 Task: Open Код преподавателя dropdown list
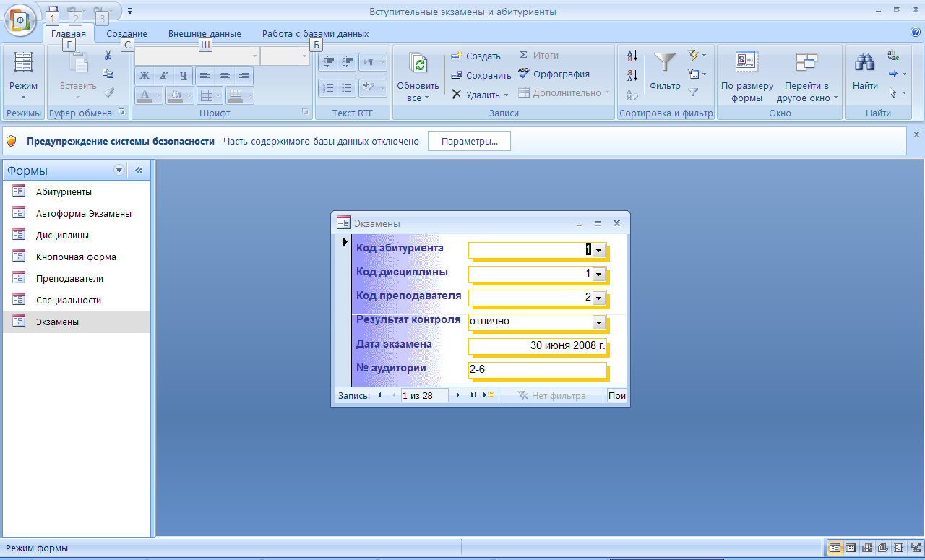[599, 298]
